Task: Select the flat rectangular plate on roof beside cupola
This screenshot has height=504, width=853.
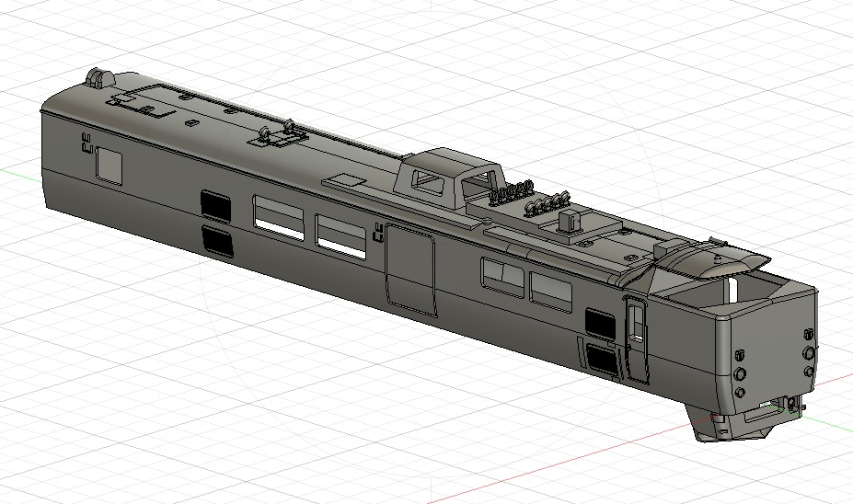Action: 345,181
